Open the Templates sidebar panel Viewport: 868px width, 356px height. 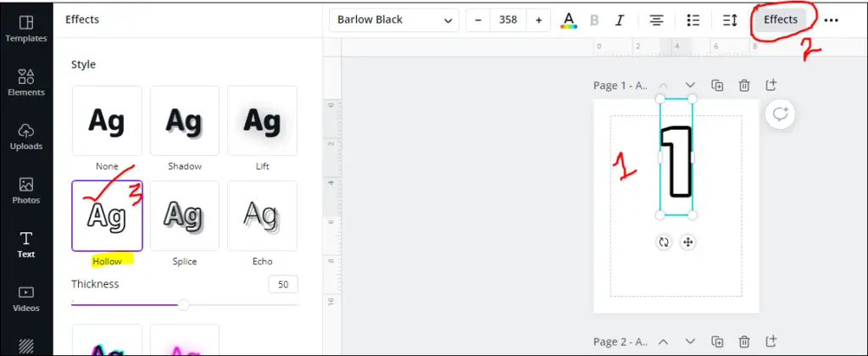click(x=26, y=29)
